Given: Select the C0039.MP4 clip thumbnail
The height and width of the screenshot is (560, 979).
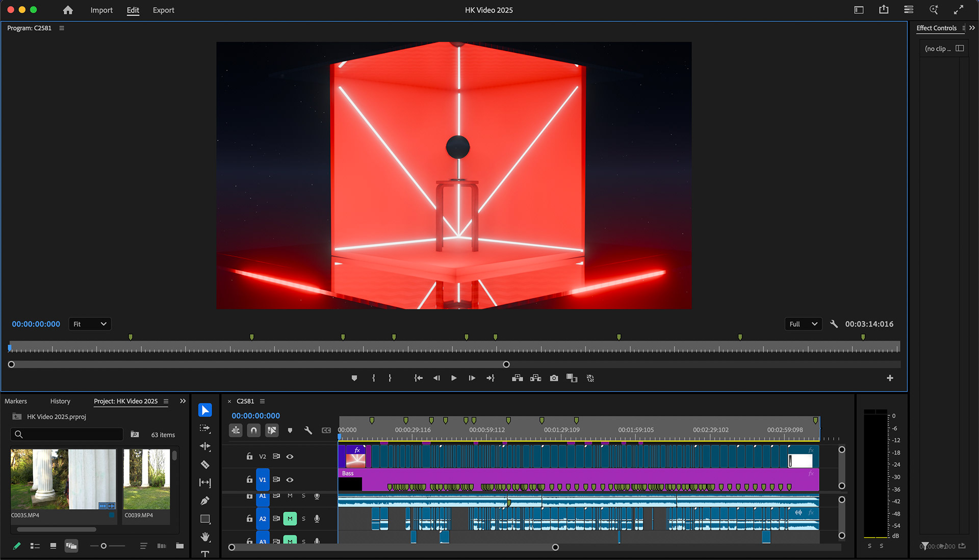Looking at the screenshot, I should pyautogui.click(x=146, y=479).
